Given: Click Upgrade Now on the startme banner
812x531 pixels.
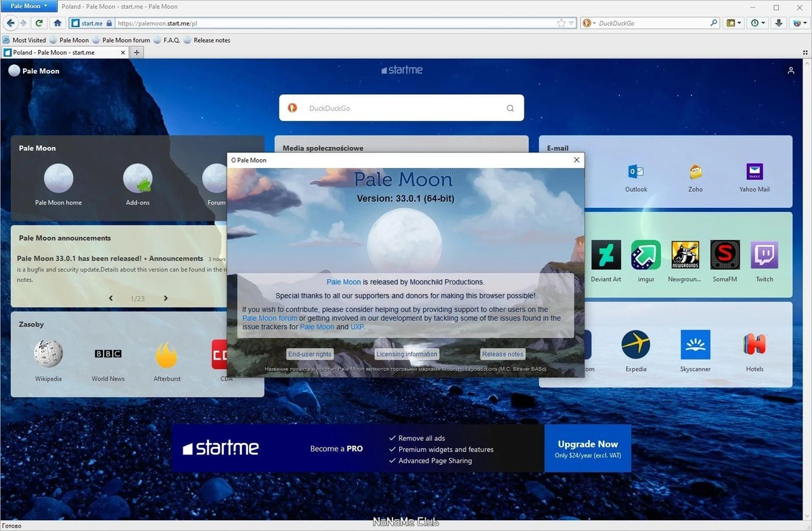Looking at the screenshot, I should coord(588,448).
